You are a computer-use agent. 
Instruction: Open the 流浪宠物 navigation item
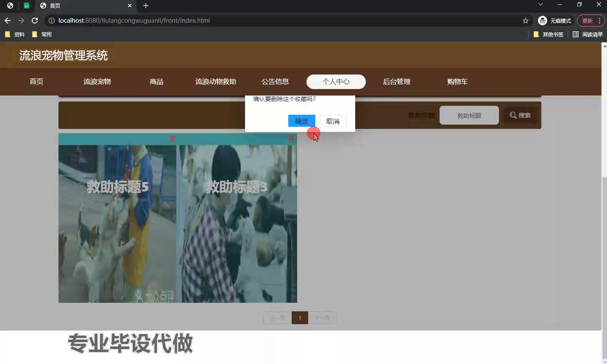click(97, 82)
